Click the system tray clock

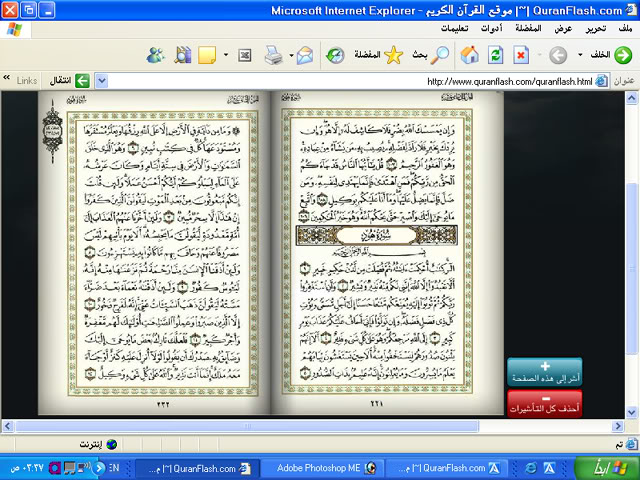point(26,468)
